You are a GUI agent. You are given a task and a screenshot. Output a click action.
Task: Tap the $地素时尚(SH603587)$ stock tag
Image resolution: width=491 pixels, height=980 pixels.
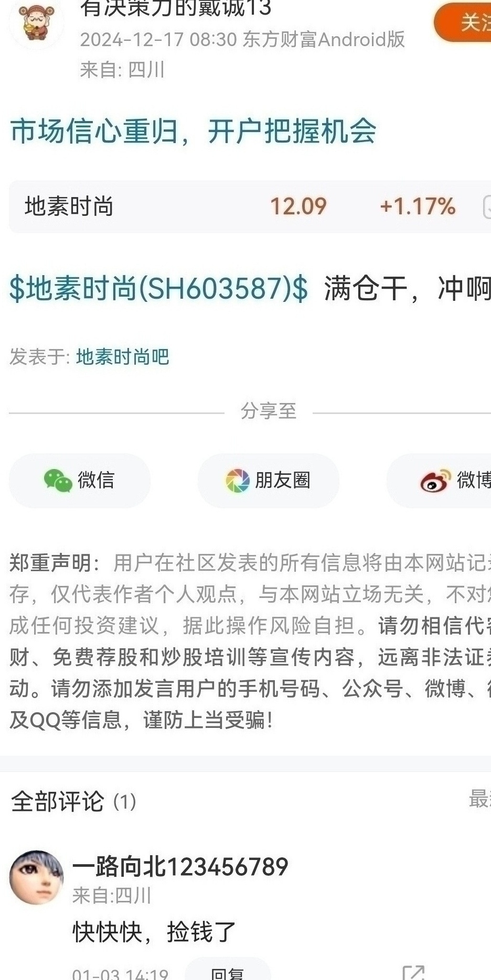pos(159,288)
